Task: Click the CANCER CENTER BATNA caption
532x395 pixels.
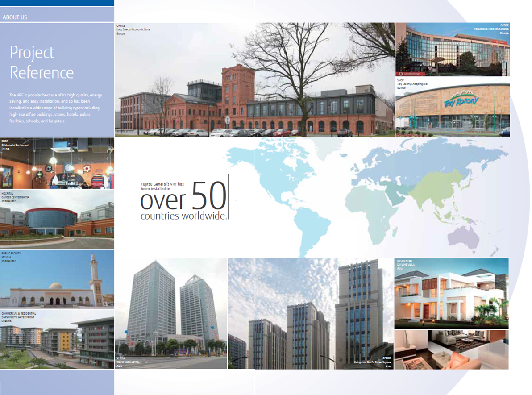Action: [15, 197]
